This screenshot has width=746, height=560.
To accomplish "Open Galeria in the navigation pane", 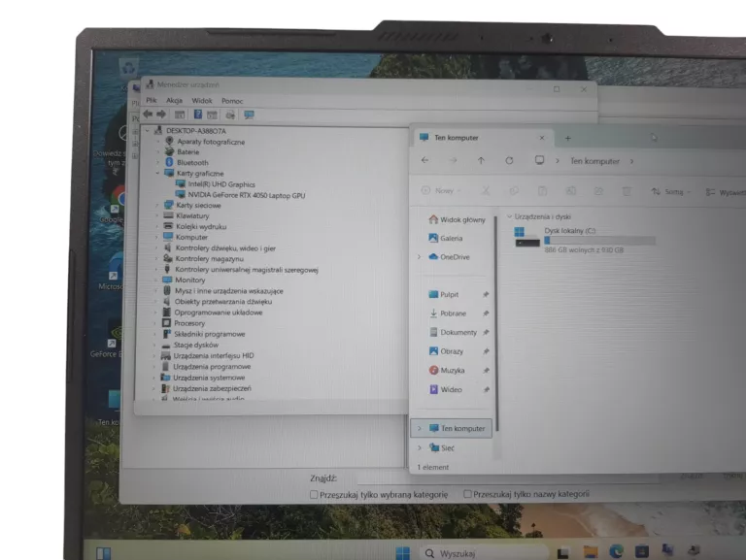I will point(451,238).
